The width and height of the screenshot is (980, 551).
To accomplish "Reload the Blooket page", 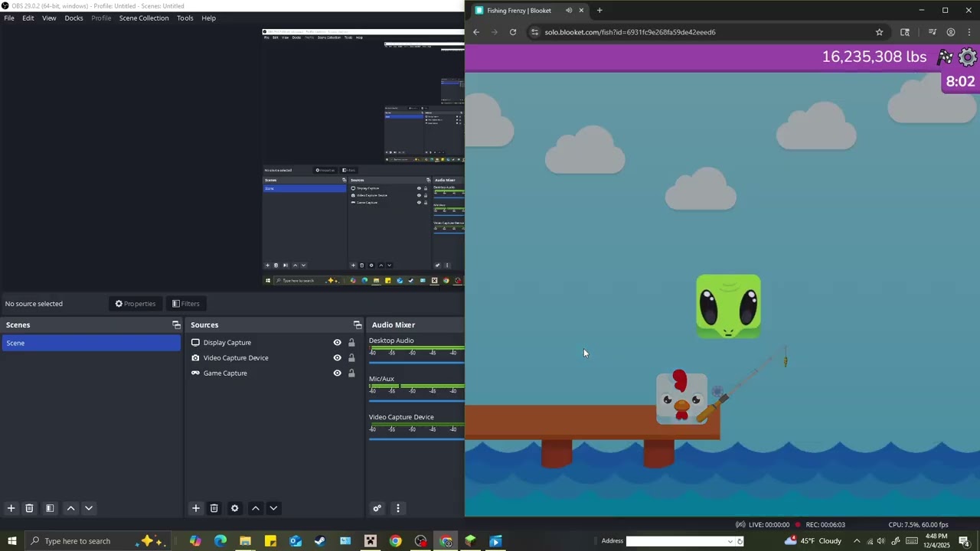I will coord(513,32).
